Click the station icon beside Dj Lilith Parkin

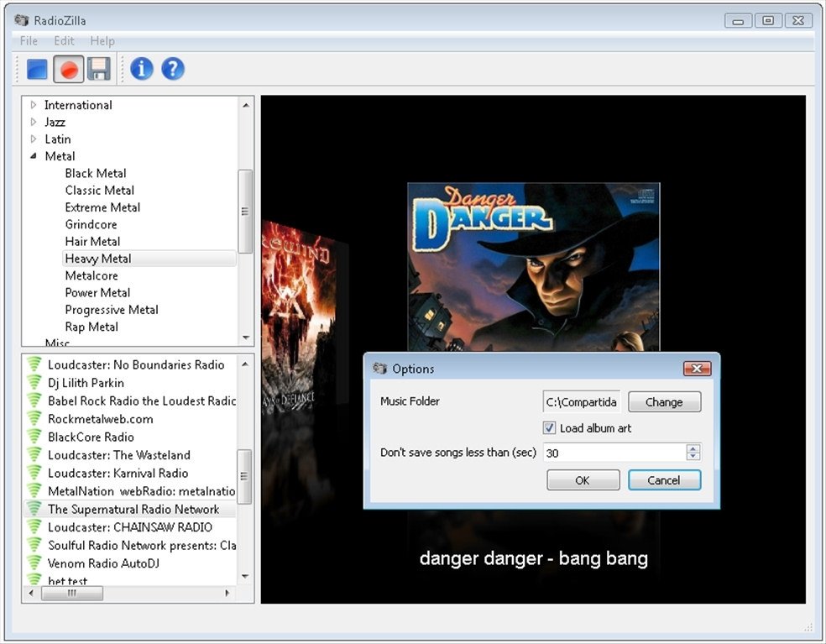[x=34, y=382]
